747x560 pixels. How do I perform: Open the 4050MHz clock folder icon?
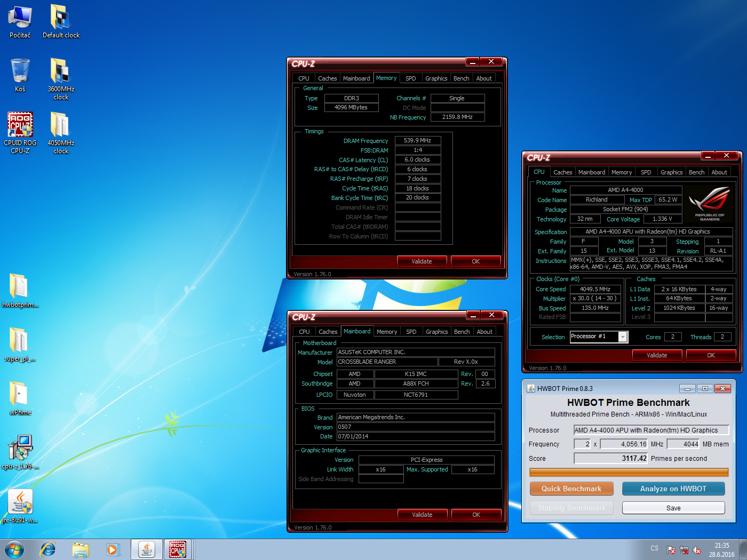click(61, 133)
